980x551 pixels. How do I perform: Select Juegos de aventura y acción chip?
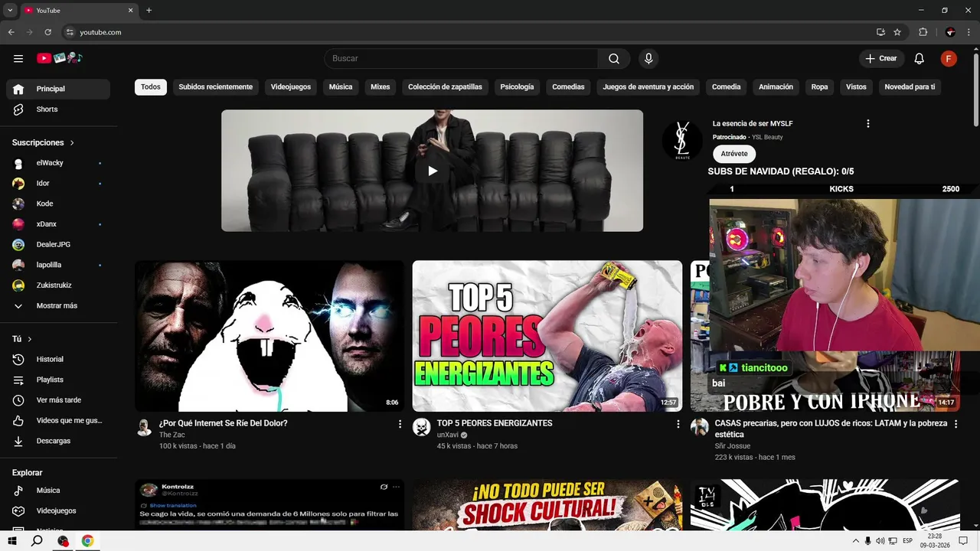(x=648, y=87)
